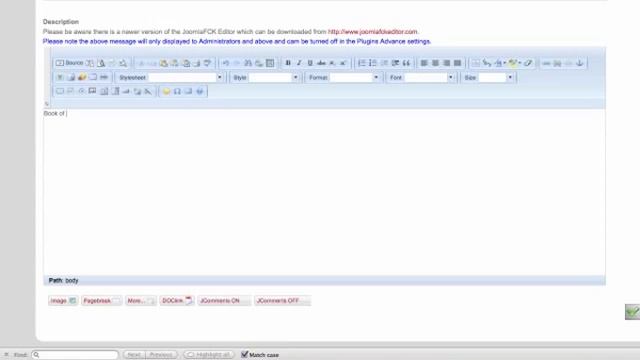Click the Select All toolbar icon
Viewport: 640px width, 360px height.
(270, 63)
